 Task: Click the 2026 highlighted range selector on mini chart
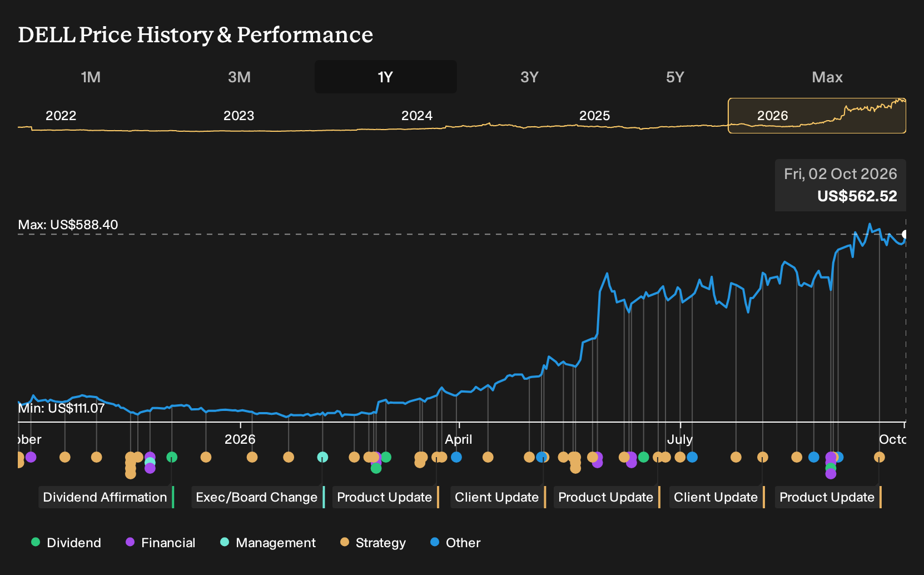point(817,116)
